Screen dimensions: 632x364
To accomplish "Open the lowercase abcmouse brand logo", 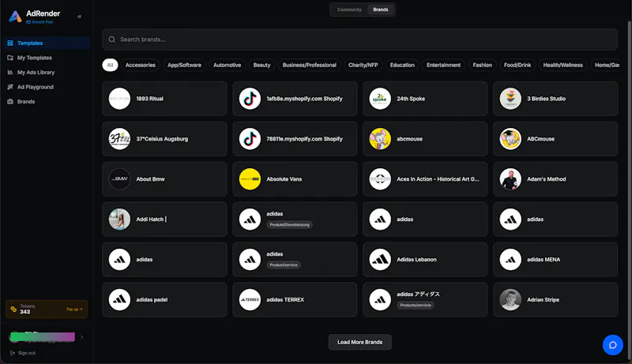I will tap(380, 139).
